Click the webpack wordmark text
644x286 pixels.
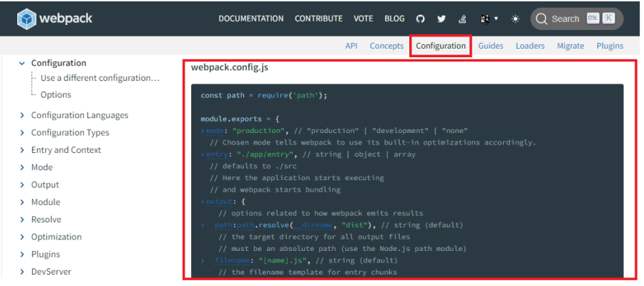click(x=66, y=19)
